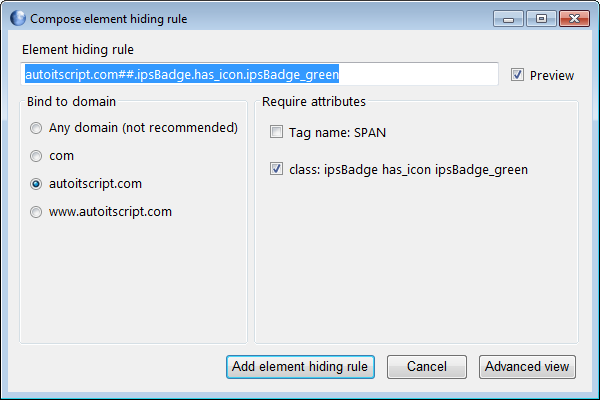The height and width of the screenshot is (400, 600).
Task: Click the empty area below the class attribute
Action: [x=416, y=260]
